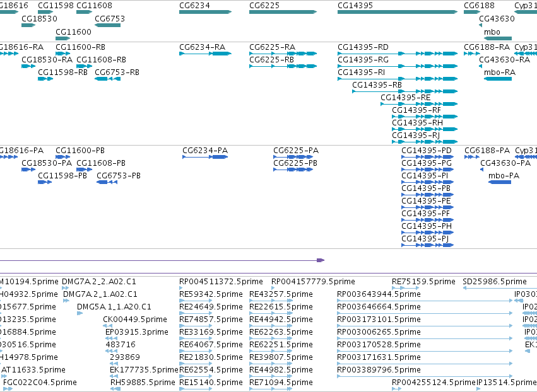This screenshot has height=392, width=537.
Task: Click protein CG14395-PE
Action: point(427,207)
